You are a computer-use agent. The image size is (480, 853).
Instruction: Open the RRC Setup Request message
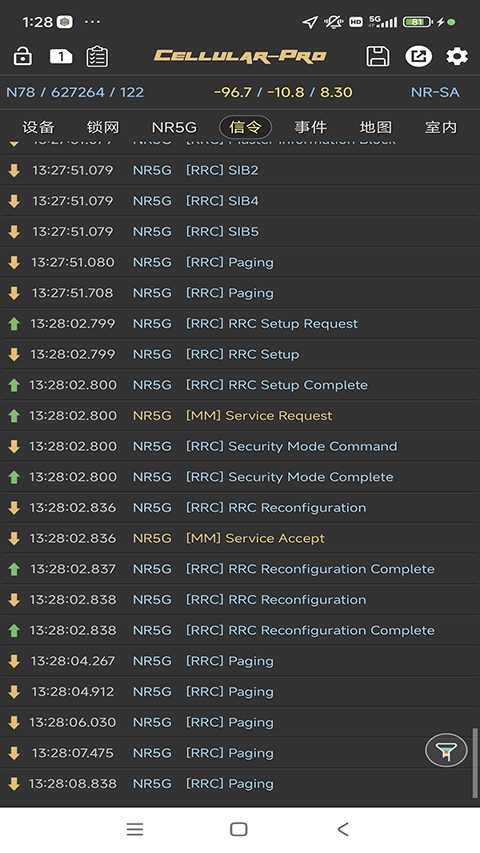tap(240, 324)
